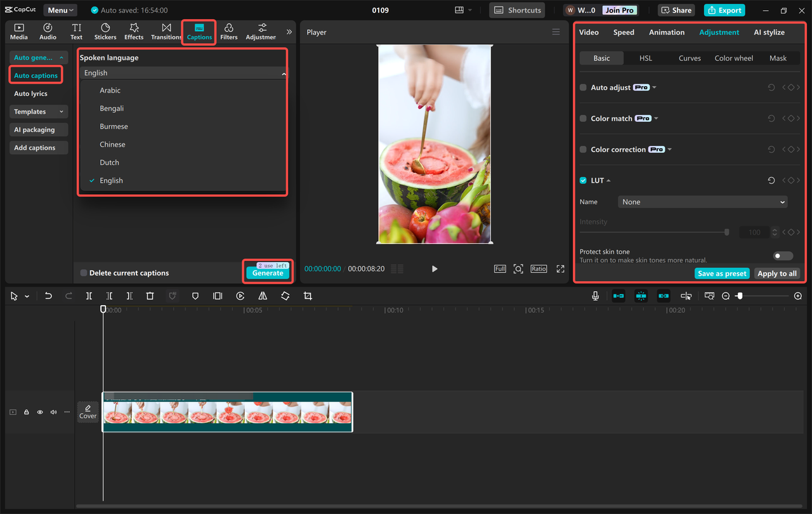Open the Stickers panel
The height and width of the screenshot is (514, 812).
point(105,30)
